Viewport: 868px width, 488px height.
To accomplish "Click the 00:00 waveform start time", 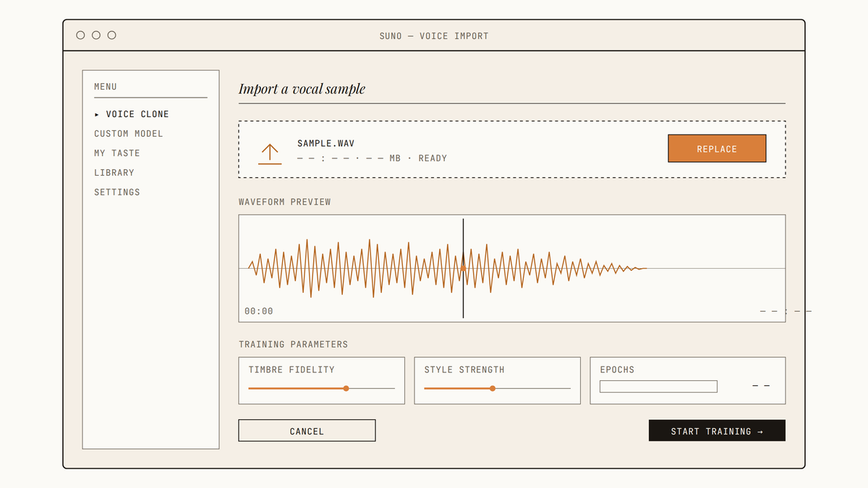I will pos(259,311).
